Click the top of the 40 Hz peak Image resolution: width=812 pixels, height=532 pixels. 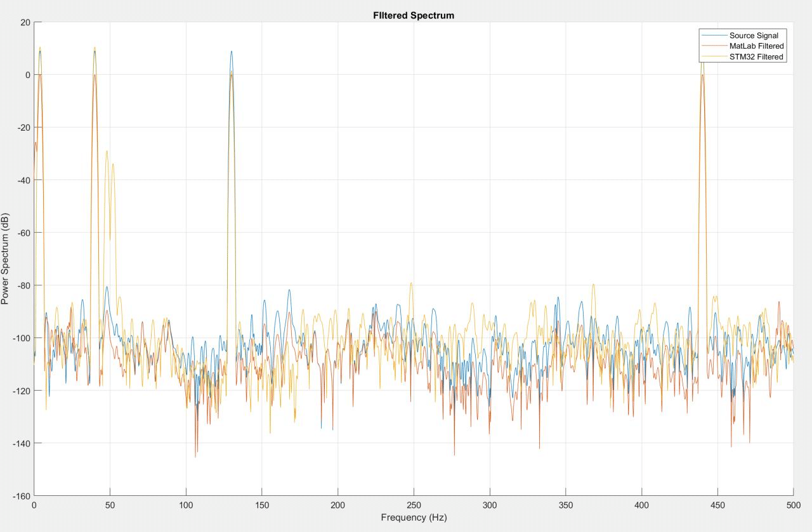coord(95,48)
